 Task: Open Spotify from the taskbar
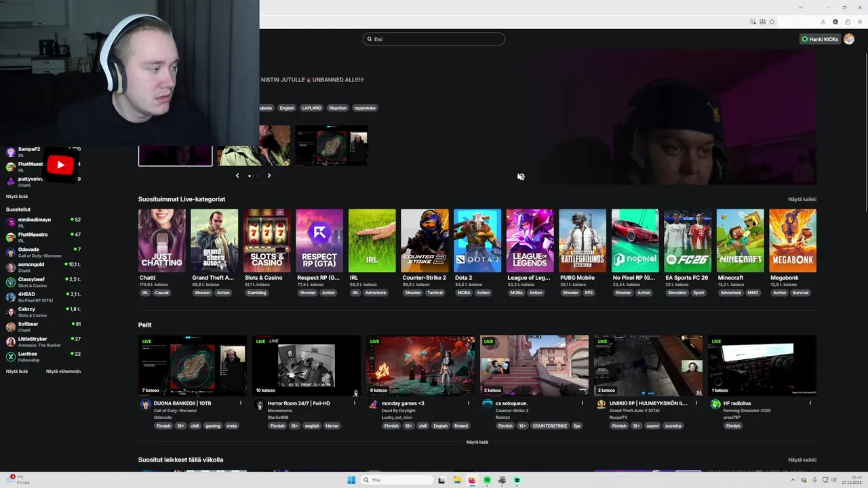click(487, 480)
